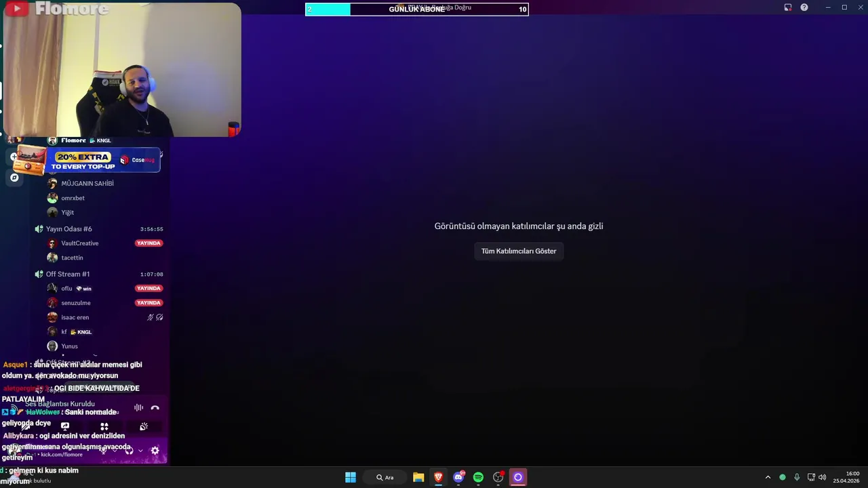
Task: Expand the hidden system tray icons chevron
Action: (768, 477)
